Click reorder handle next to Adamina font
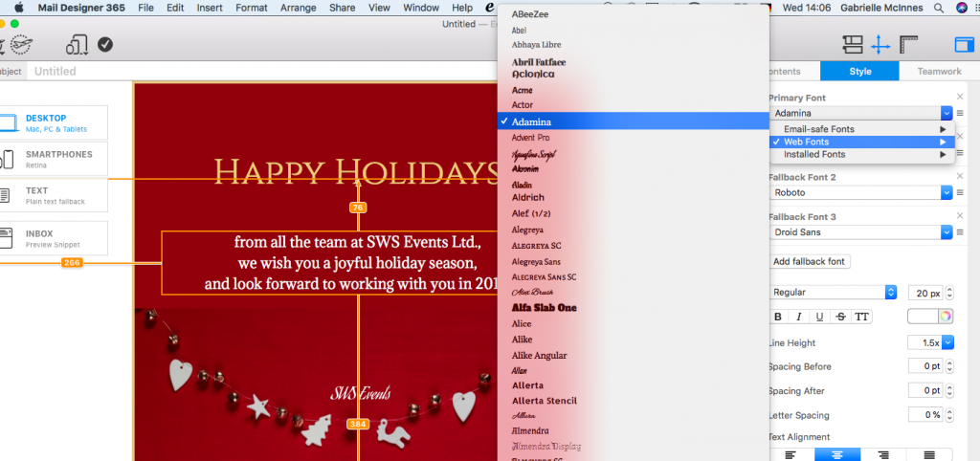Screen dimensions: 980x461 pos(959,114)
